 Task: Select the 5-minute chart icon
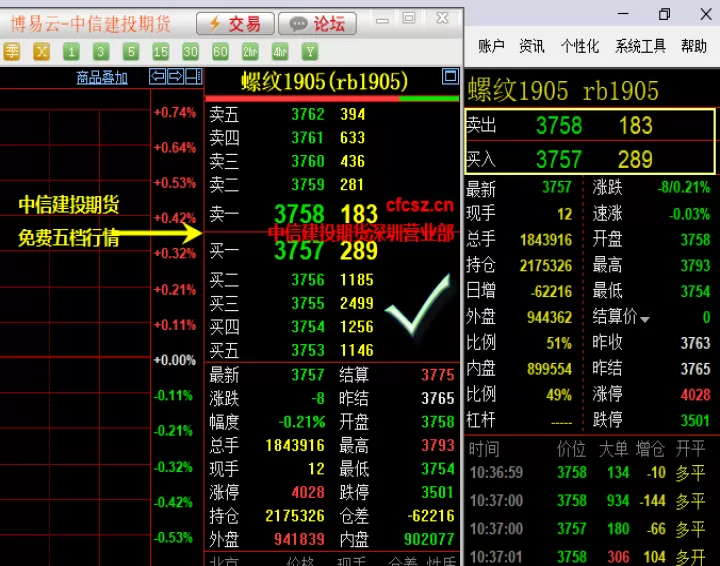tap(131, 51)
